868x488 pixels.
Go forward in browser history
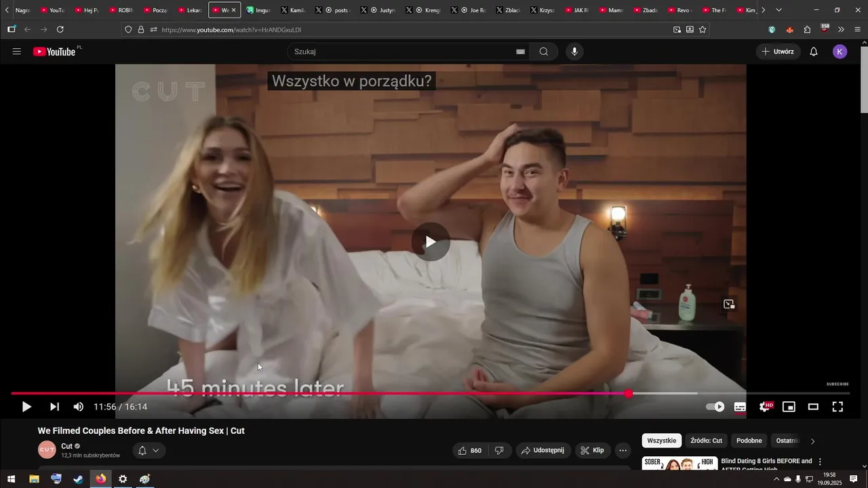click(x=44, y=30)
